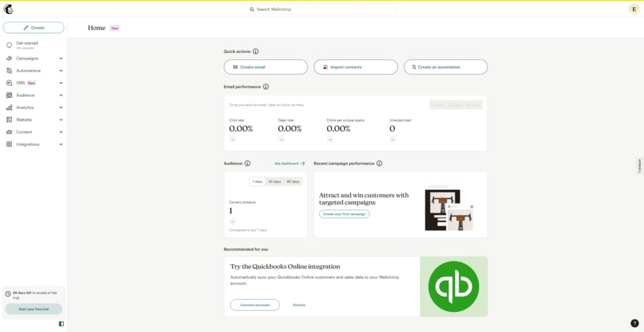Expand the Integrations menu chevron
644x332 pixels.
pyautogui.click(x=61, y=145)
